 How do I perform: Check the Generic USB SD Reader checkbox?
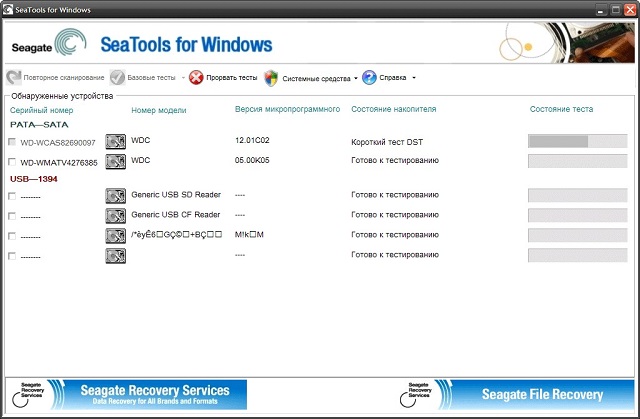12,196
